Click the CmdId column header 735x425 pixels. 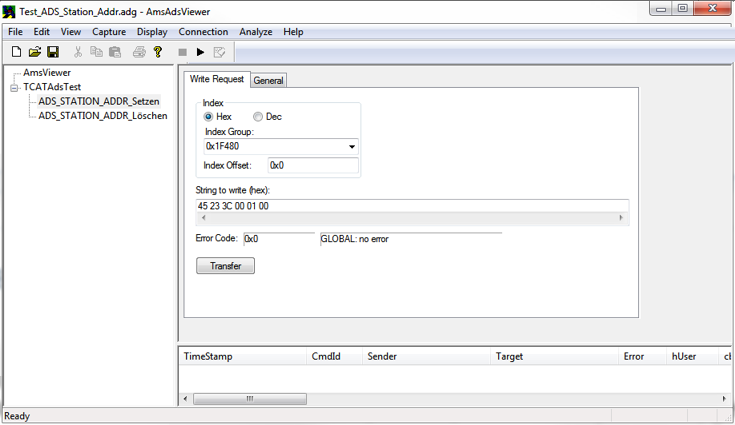(334, 357)
